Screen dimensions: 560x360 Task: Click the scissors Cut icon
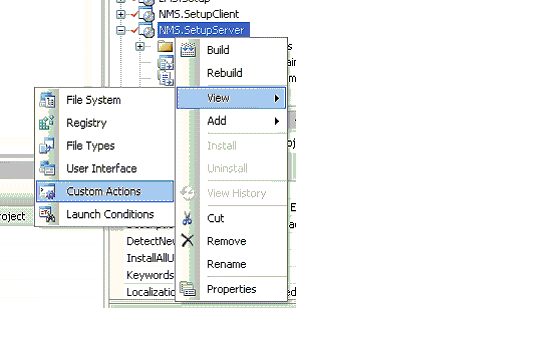click(187, 218)
